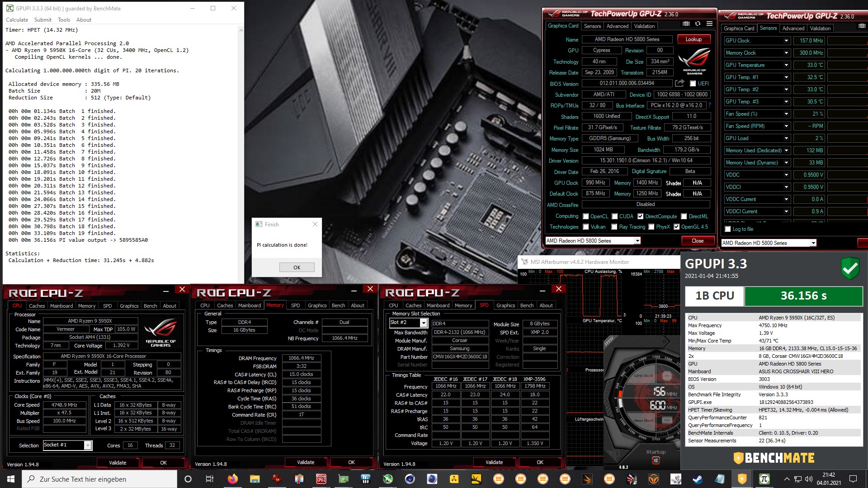Click the BenchMate shield taskbar icon
Viewport: 868px width, 488px height.
(742, 479)
